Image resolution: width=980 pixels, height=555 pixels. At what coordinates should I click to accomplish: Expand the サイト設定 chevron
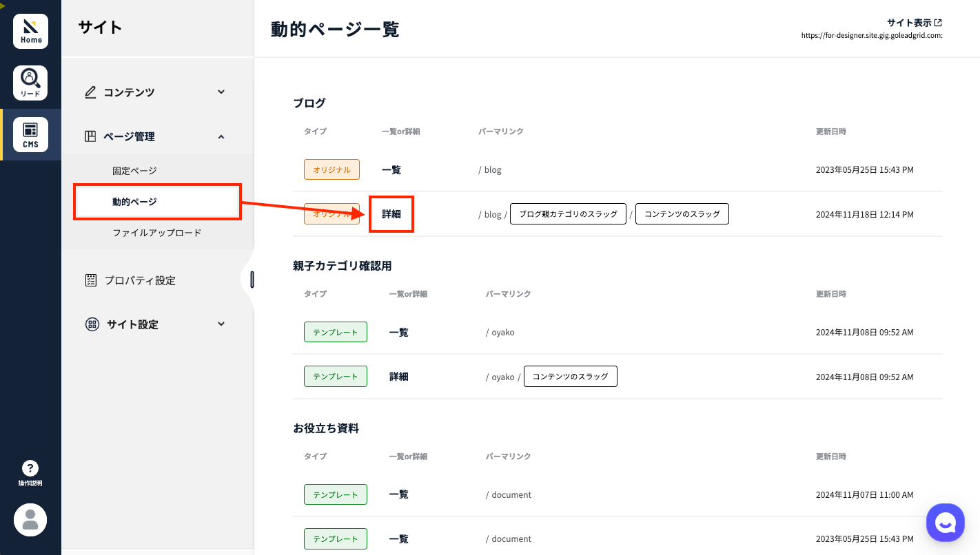[x=221, y=324]
